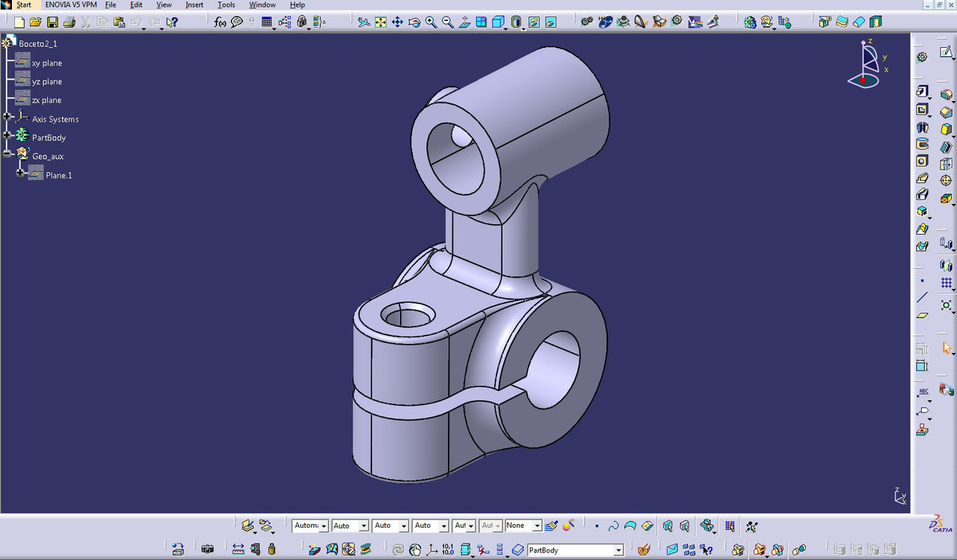Select the Pocket tool in right toolbar
The image size is (957, 560).
[922, 110]
